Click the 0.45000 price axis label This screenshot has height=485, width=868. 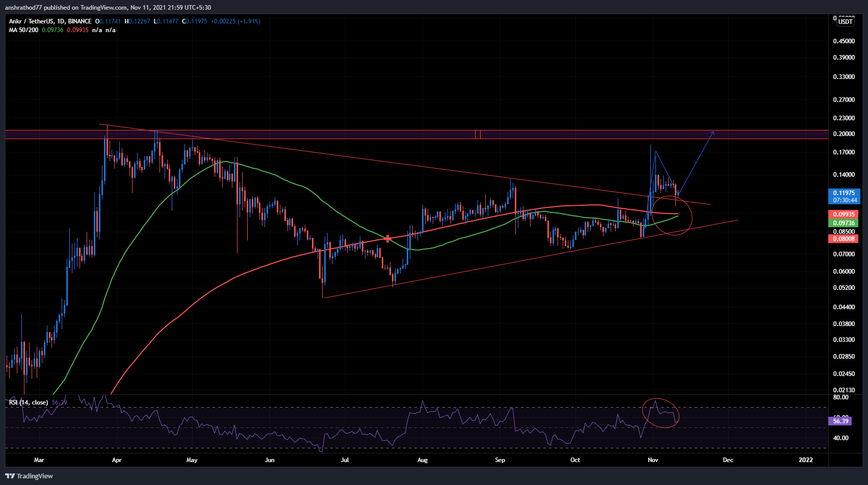844,41
